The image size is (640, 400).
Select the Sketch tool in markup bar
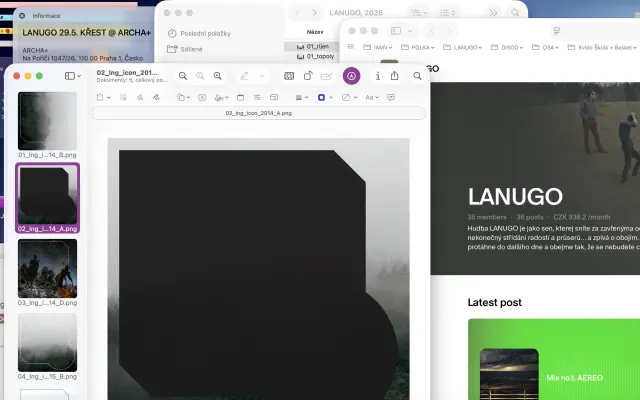click(x=140, y=98)
